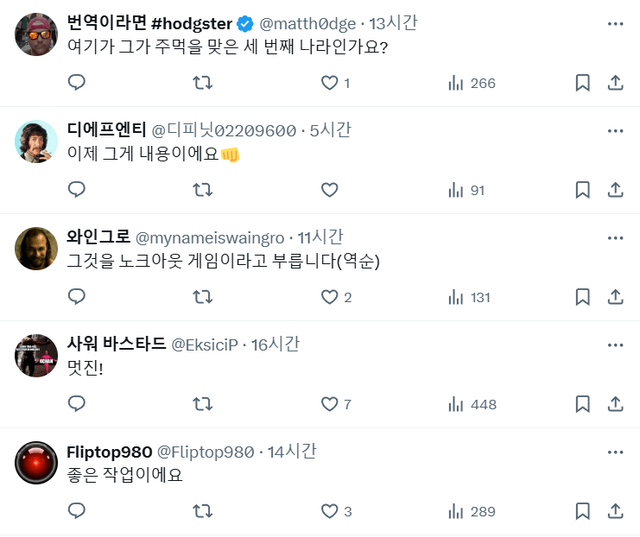Open @mynameiswaingro handle link

click(x=209, y=237)
